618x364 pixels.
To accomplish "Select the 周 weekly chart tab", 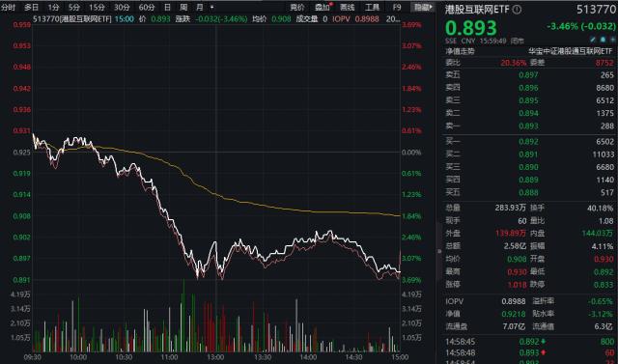I will click(183, 7).
